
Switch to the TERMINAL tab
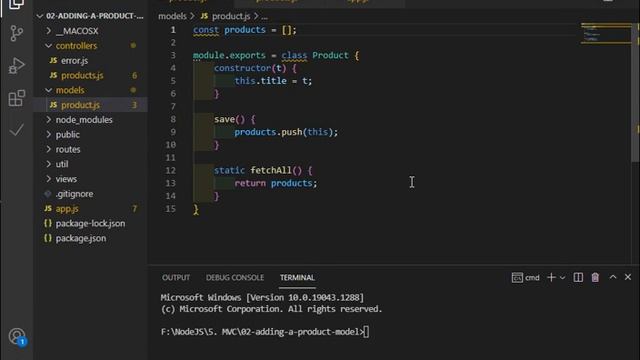click(297, 278)
